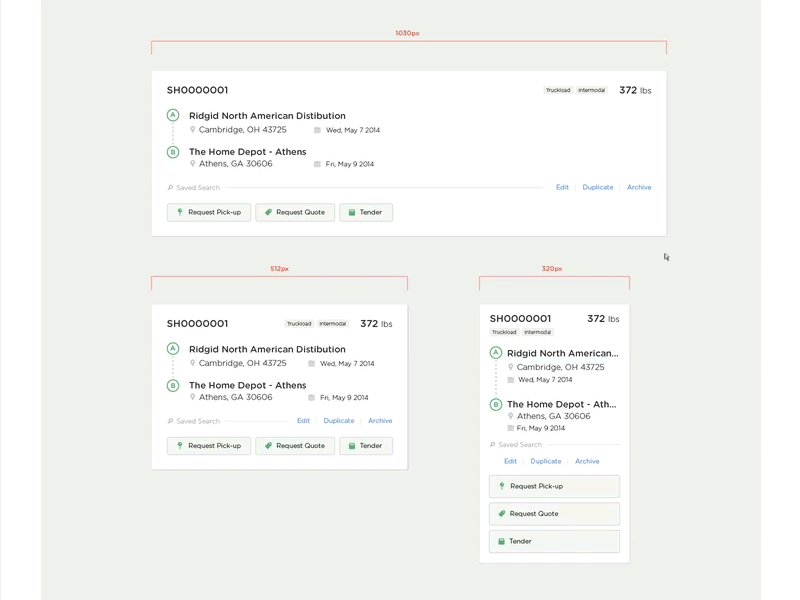Click the Duplicate link in the medium card
Screen dimensions: 800x600
339,421
